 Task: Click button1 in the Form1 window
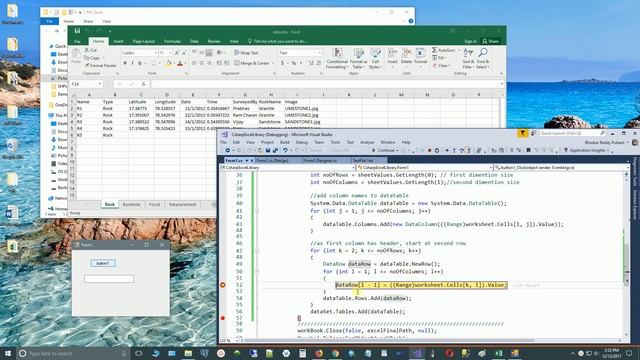103,263
